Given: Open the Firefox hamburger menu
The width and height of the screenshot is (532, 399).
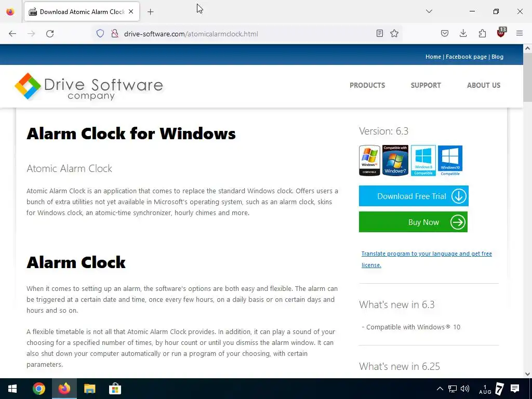Looking at the screenshot, I should (520, 33).
